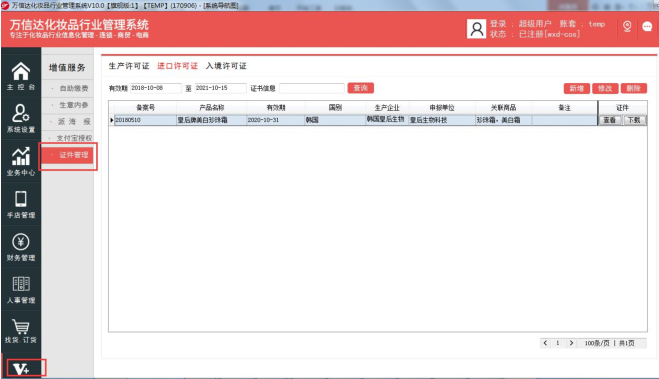Open 派海报 in the 增值服务 menu
659x379 pixels.
(x=74, y=121)
